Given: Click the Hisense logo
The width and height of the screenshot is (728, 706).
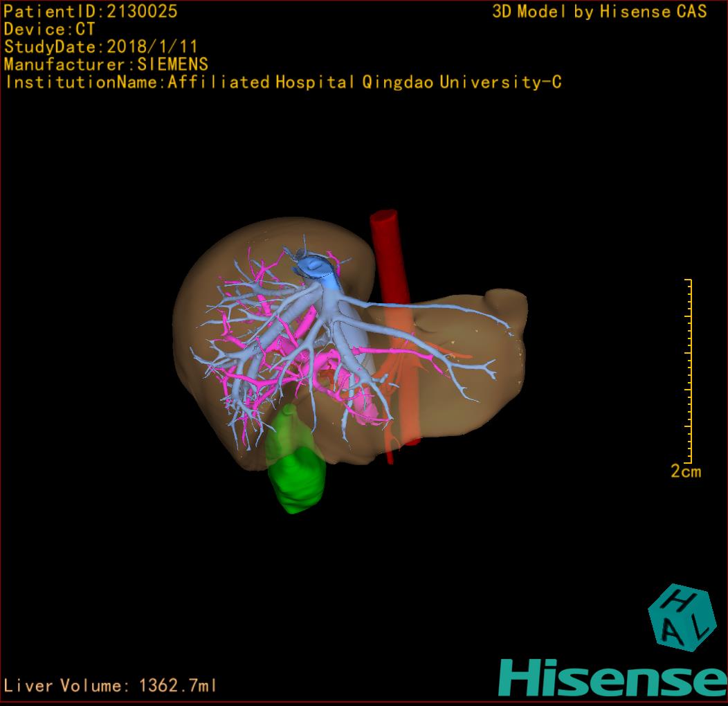Looking at the screenshot, I should point(612,678).
